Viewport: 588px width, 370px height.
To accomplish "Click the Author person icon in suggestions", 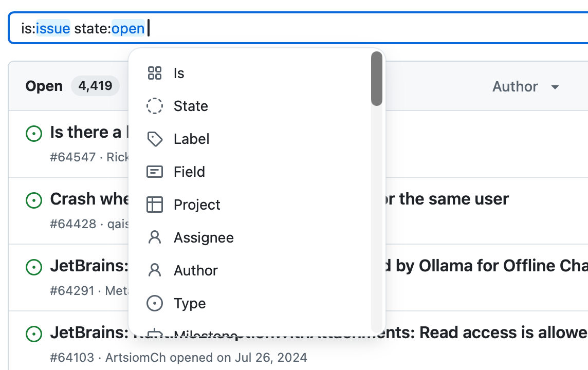I will point(155,270).
